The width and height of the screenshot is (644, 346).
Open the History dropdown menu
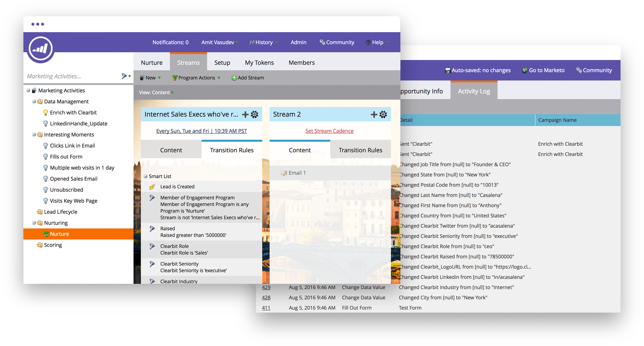pyautogui.click(x=263, y=42)
